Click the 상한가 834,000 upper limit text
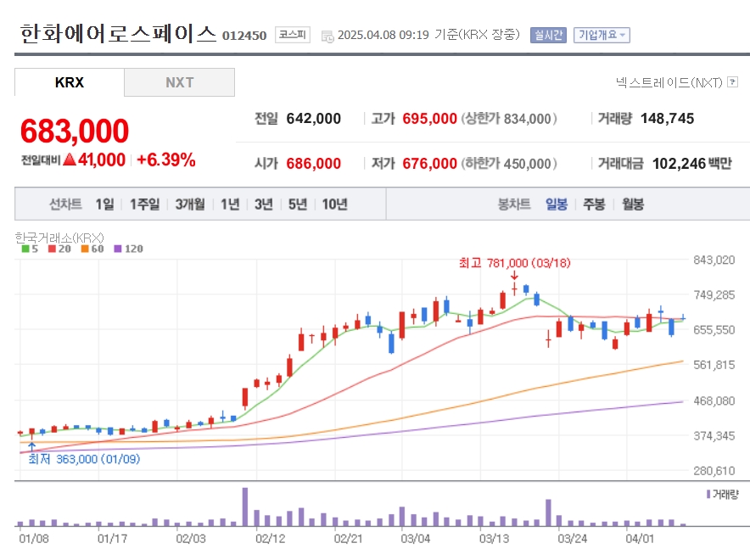The image size is (750, 560). click(x=509, y=119)
